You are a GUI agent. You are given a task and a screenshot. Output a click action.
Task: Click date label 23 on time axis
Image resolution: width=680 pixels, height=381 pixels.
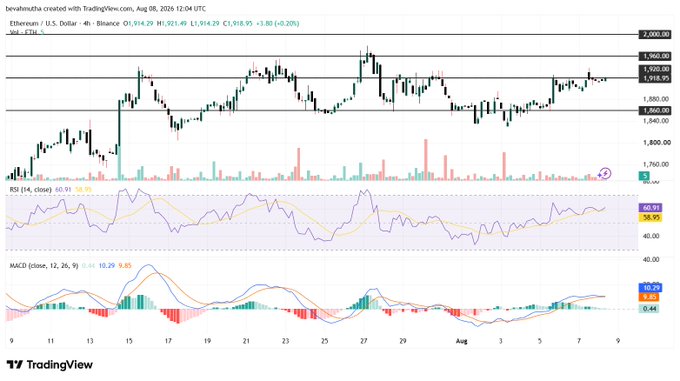[x=285, y=341]
